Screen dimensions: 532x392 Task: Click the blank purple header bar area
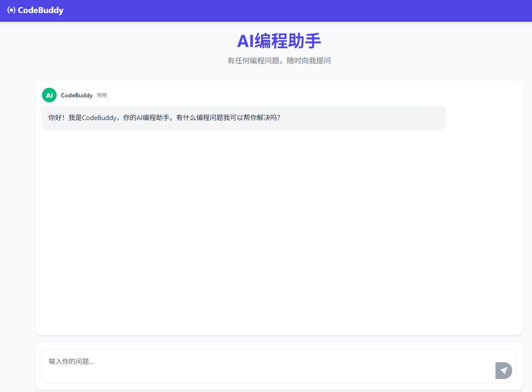pos(294,10)
